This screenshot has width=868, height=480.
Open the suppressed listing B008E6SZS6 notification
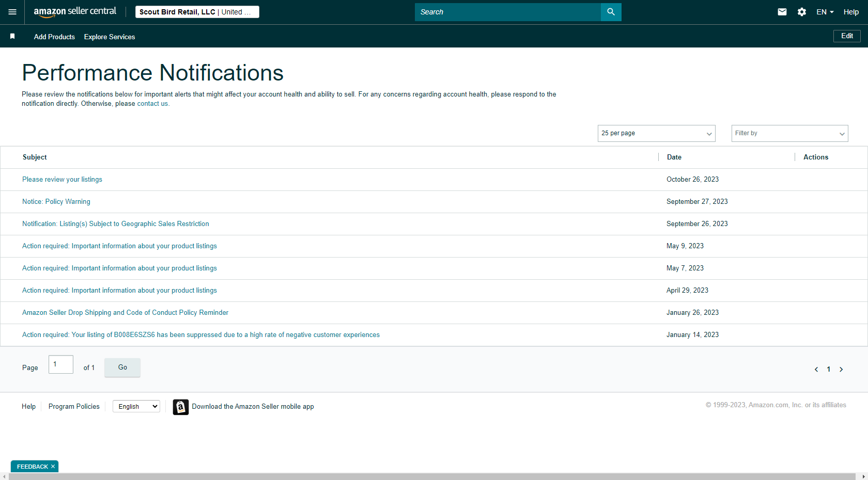coord(201,335)
